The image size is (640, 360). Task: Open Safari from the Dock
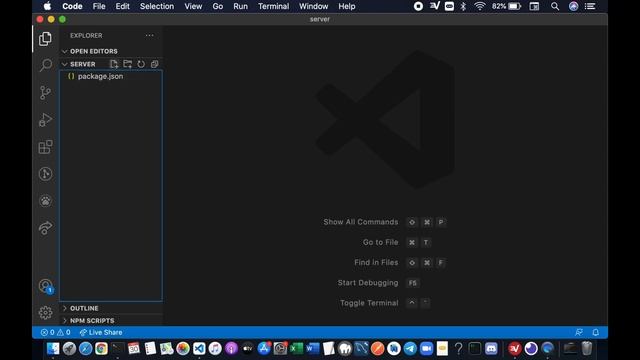click(85, 349)
